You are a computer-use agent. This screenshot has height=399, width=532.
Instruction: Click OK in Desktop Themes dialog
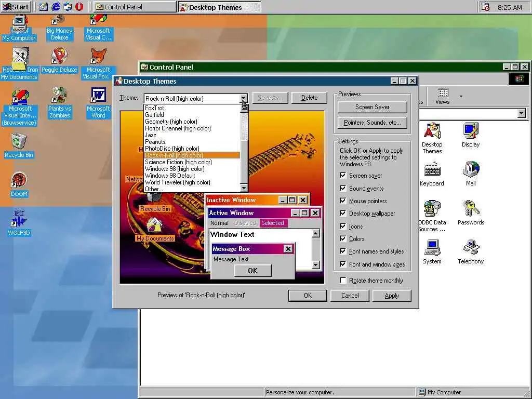tap(308, 296)
